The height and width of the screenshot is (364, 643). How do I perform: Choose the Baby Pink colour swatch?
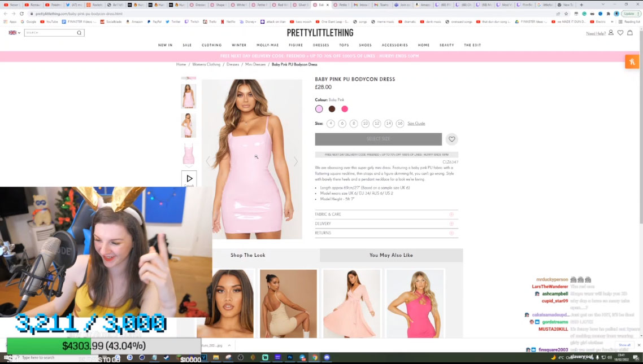319,109
